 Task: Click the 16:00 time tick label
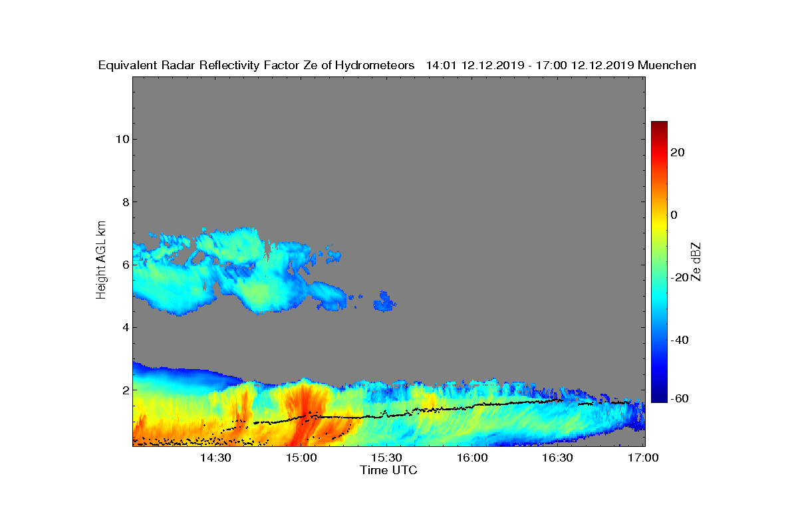tap(472, 458)
